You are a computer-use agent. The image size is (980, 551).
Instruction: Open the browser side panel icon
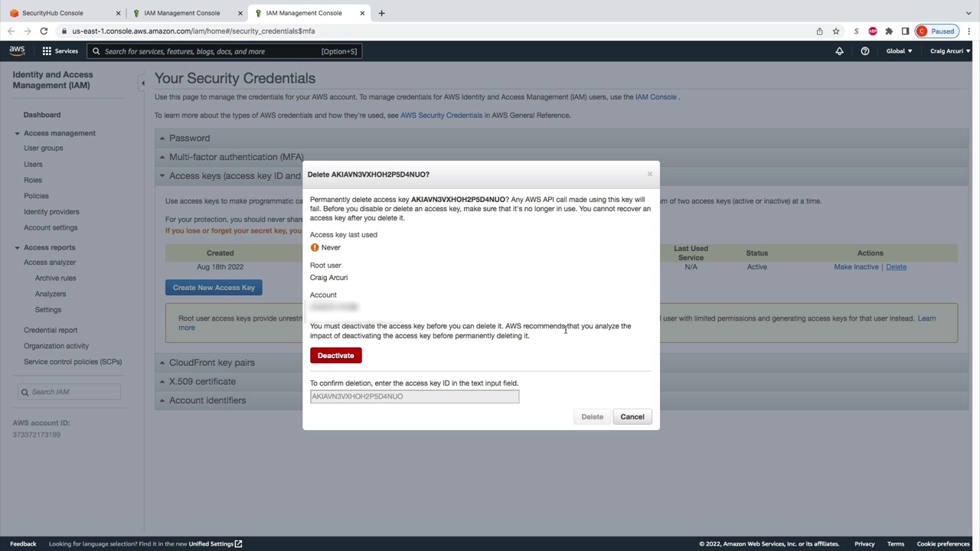click(905, 31)
